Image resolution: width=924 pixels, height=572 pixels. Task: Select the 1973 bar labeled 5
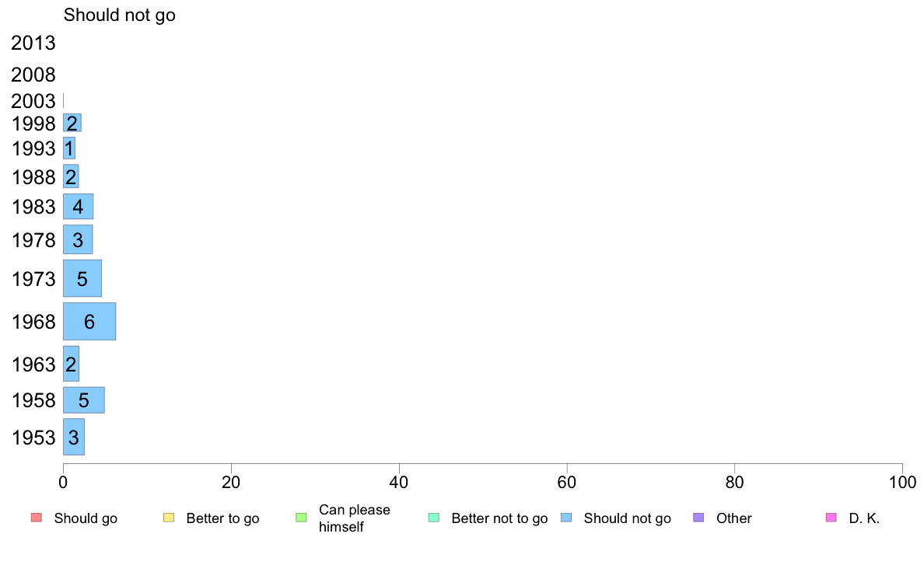coord(82,279)
